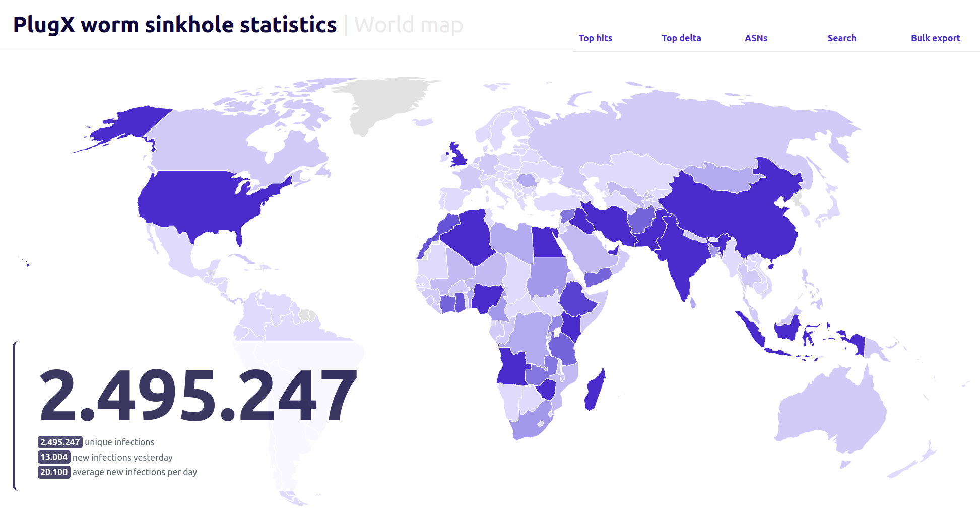Go to the Search tab
Screen dimensions: 980x517
pos(841,38)
